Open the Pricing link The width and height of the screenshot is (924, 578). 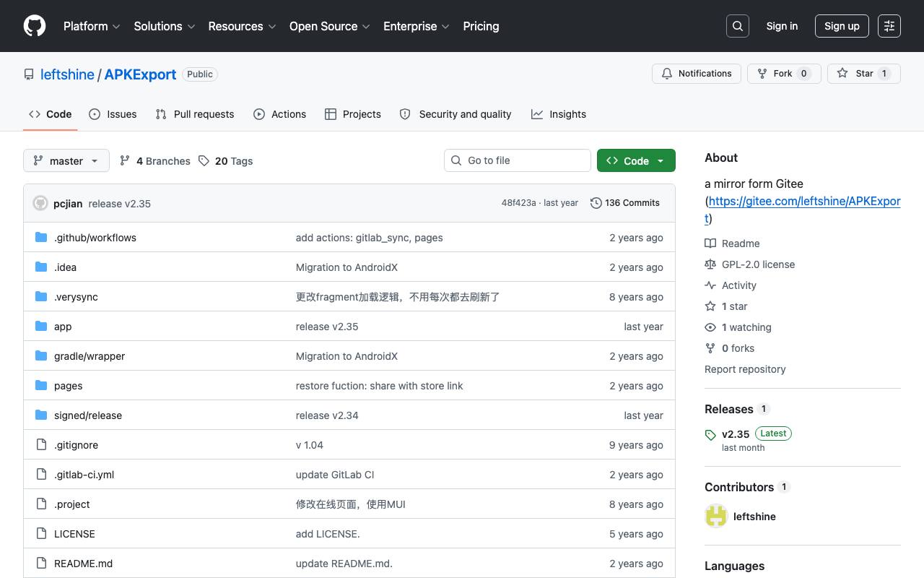481,26
